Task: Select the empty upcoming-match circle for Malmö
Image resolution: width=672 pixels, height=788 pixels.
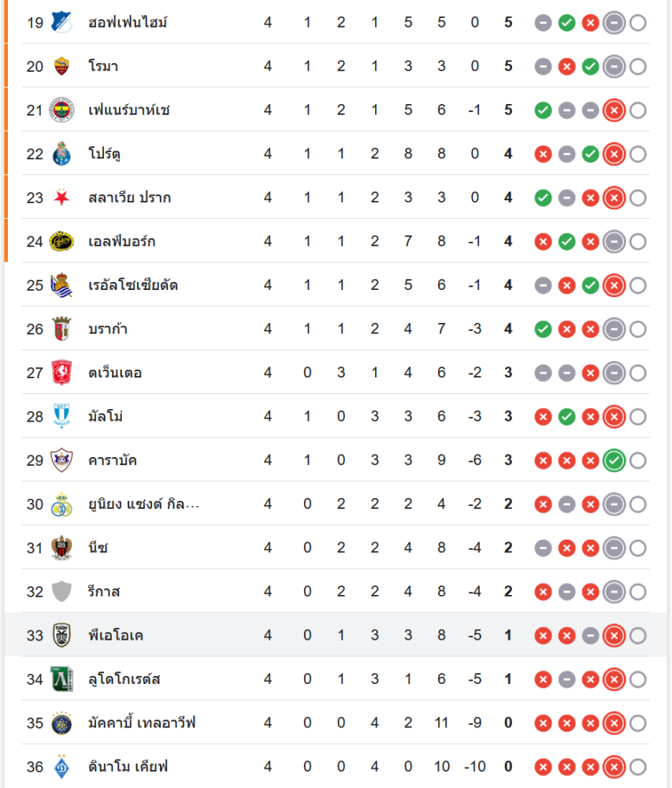Action: click(638, 417)
